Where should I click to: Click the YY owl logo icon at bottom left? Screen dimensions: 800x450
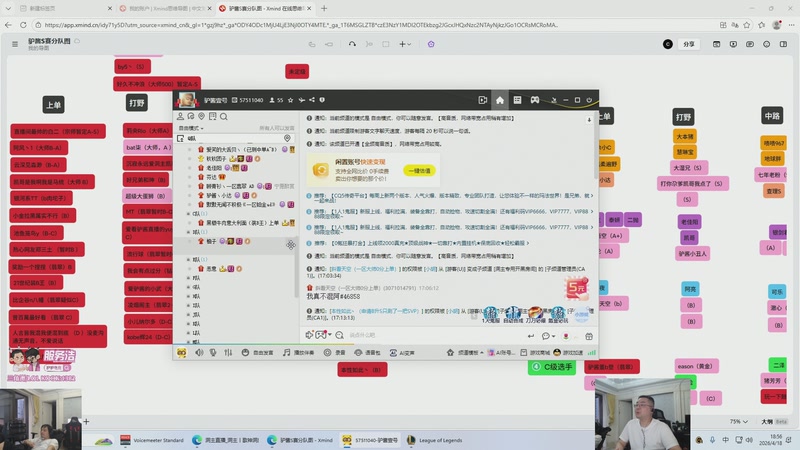pyautogui.click(x=182, y=353)
